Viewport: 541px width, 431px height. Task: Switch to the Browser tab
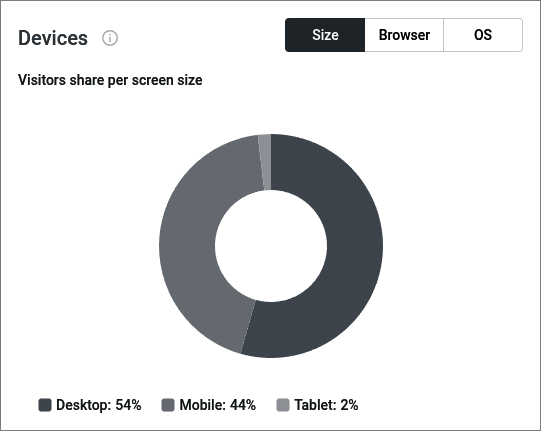pos(404,35)
